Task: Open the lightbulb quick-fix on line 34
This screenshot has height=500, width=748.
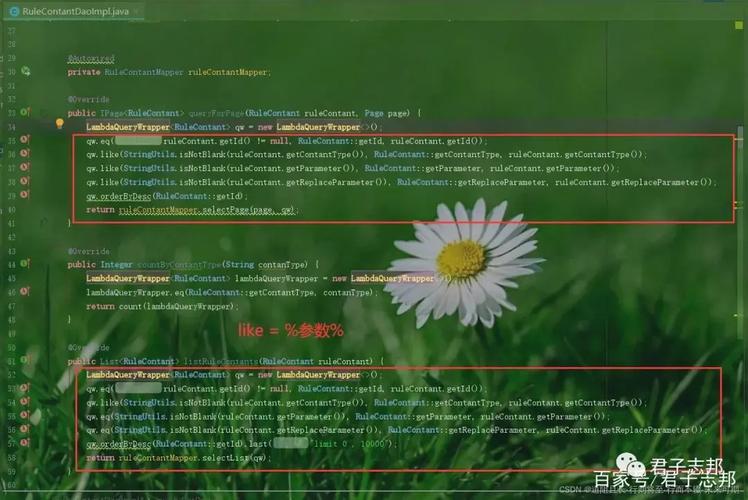Action: [60, 124]
